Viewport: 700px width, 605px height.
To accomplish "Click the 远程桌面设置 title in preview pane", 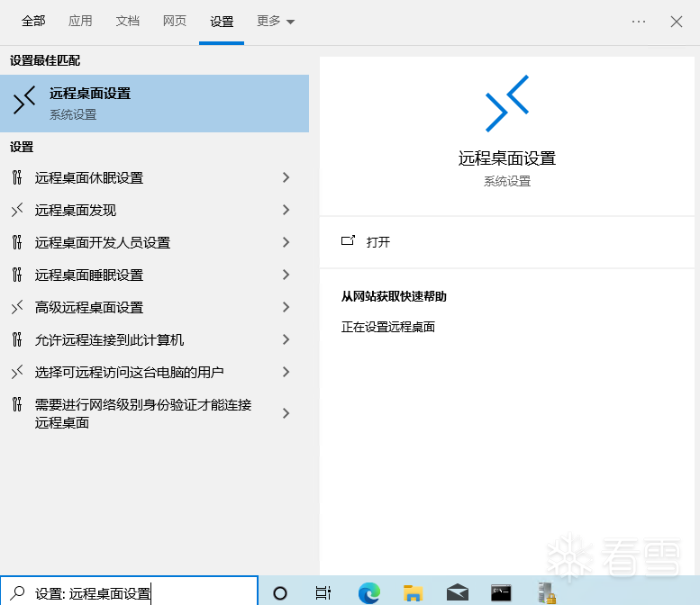I will (x=507, y=158).
